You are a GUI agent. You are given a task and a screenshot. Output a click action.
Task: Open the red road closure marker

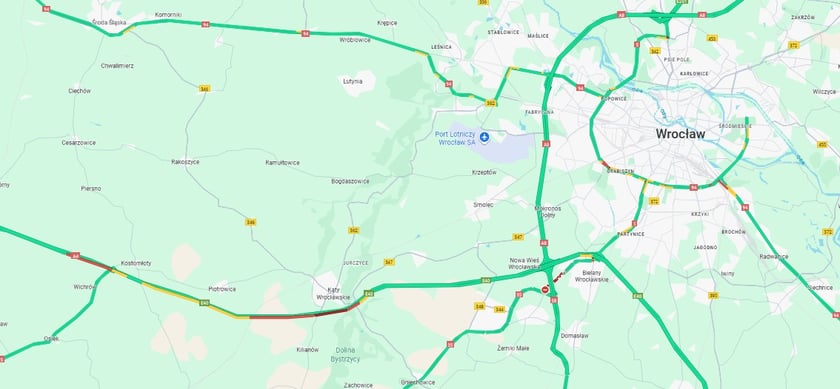click(545, 290)
